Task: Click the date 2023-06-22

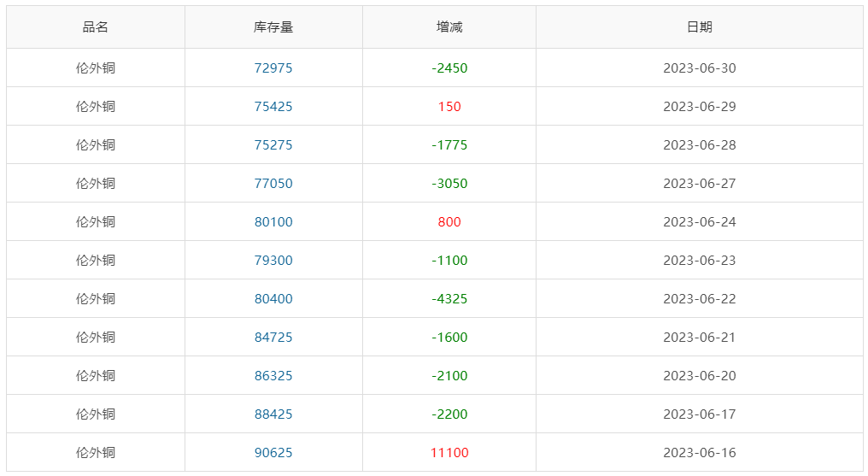Action: pos(700,299)
